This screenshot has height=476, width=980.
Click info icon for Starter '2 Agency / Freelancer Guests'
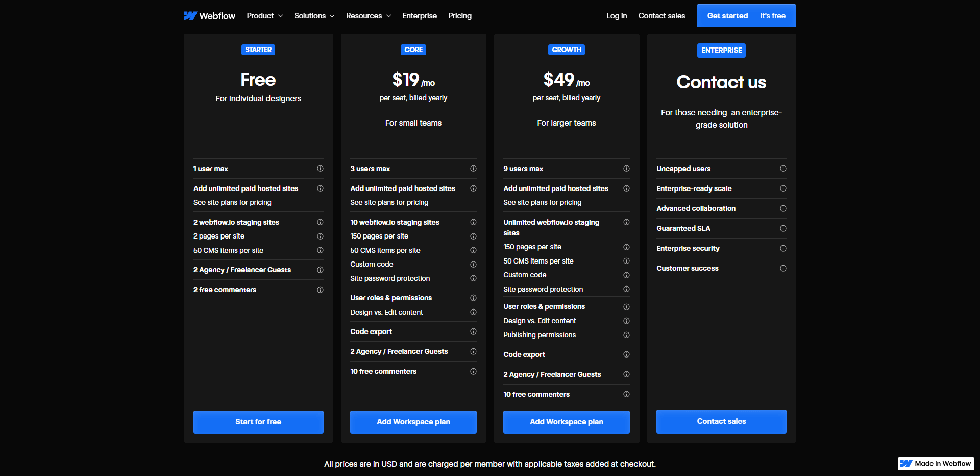point(320,270)
